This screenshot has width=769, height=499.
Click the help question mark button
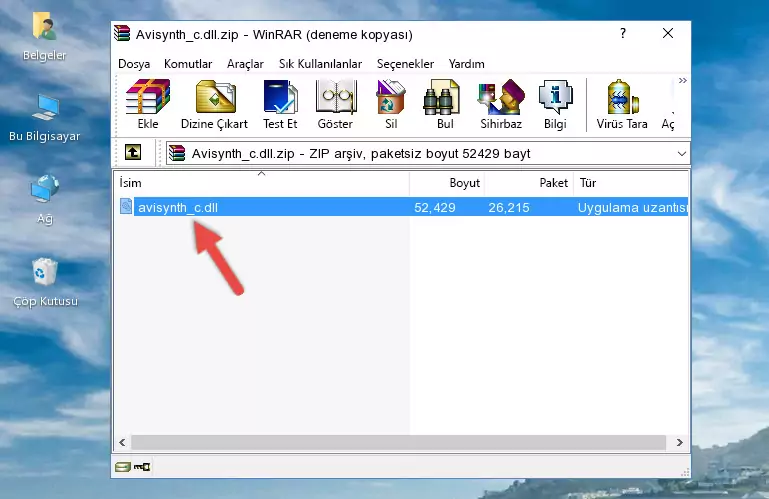coord(623,33)
